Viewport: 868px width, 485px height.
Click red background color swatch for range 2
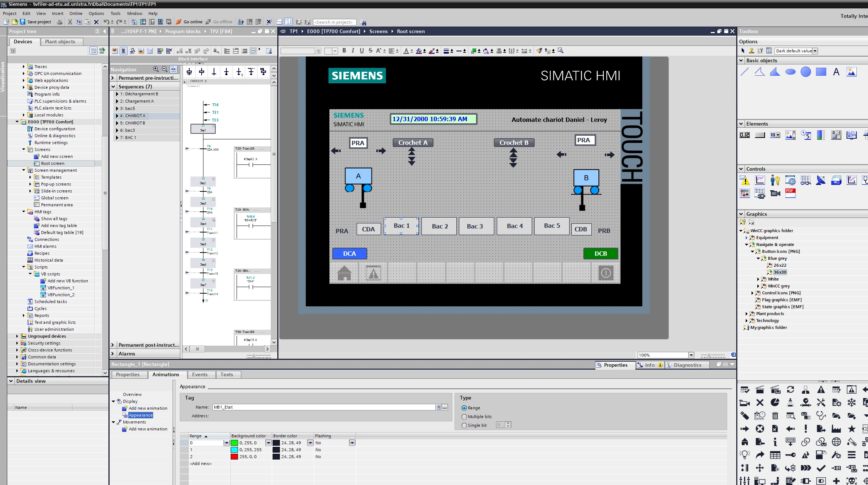(234, 457)
